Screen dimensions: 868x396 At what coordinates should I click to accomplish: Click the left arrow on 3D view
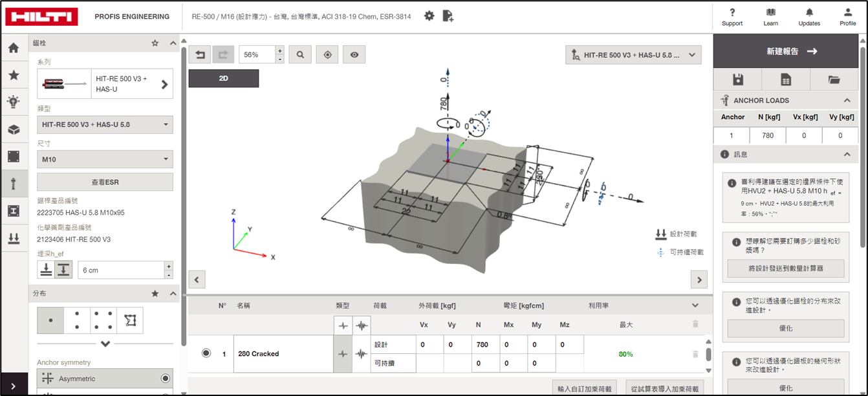(x=197, y=280)
